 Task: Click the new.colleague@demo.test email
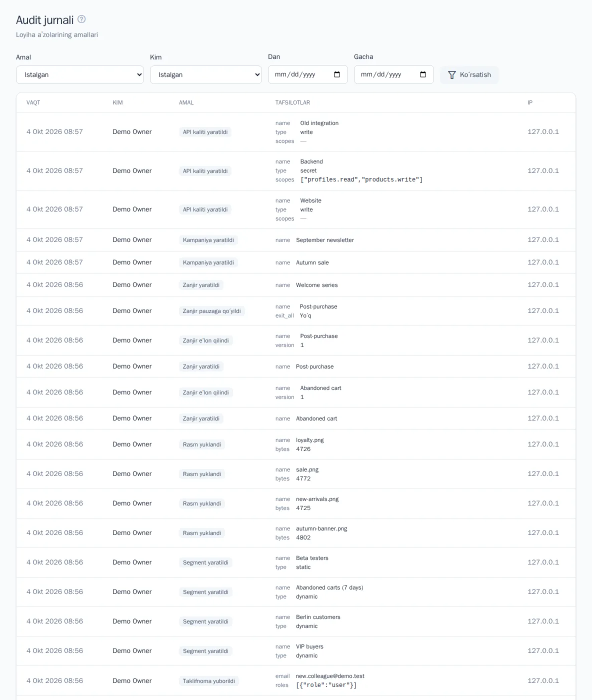coord(330,676)
